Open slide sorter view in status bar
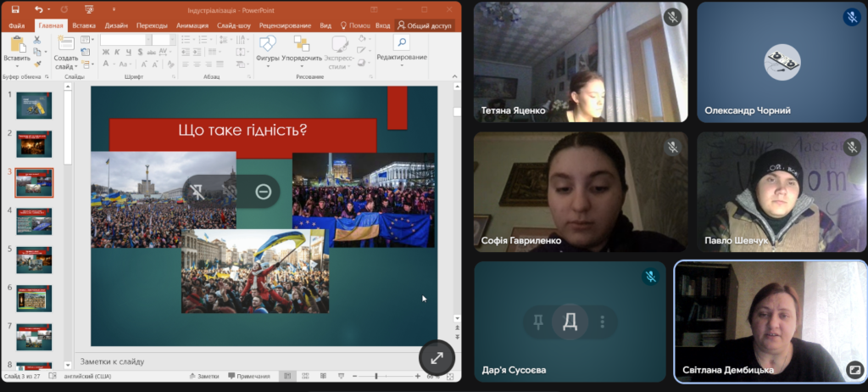Image resolution: width=868 pixels, height=392 pixels. click(305, 376)
